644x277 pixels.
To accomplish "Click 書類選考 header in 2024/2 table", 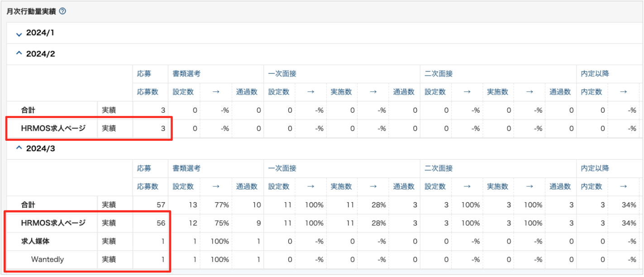I will (x=186, y=73).
